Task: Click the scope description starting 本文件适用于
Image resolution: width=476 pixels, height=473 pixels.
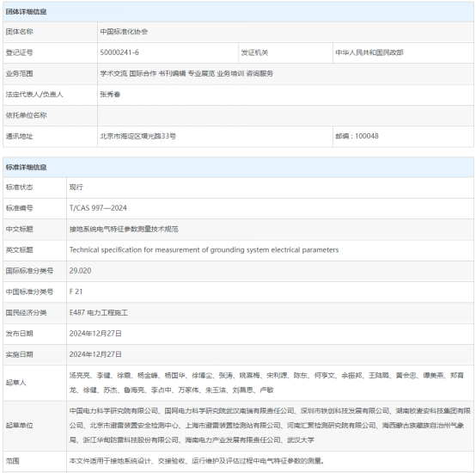Action: [197, 461]
